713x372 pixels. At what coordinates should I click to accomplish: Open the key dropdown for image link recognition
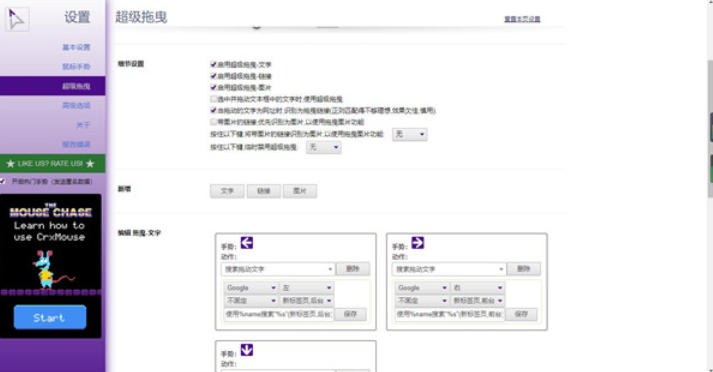(x=410, y=134)
